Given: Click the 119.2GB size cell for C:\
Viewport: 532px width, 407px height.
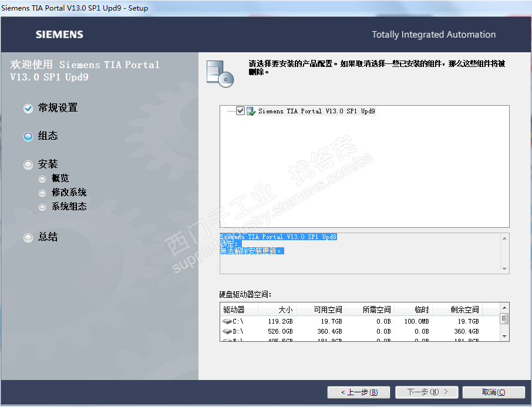Looking at the screenshot, I should point(280,321).
